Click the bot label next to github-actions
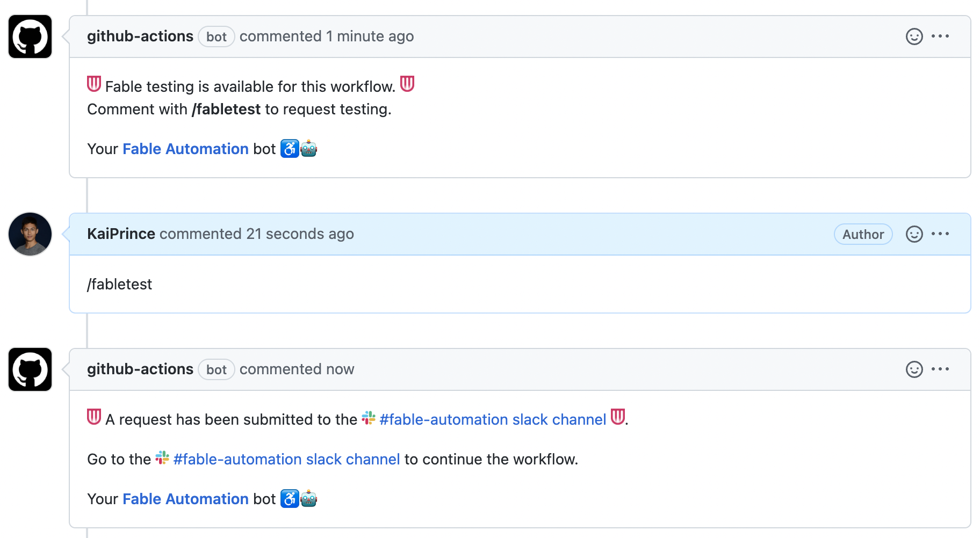Screen dimensions: 980x538 click(216, 36)
